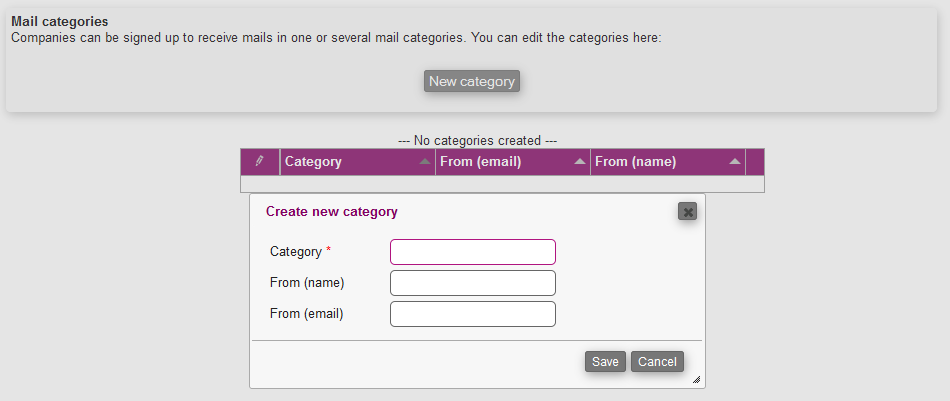Click the Category field label with asterisk
Viewport: 950px width, 401px height.
tap(299, 252)
